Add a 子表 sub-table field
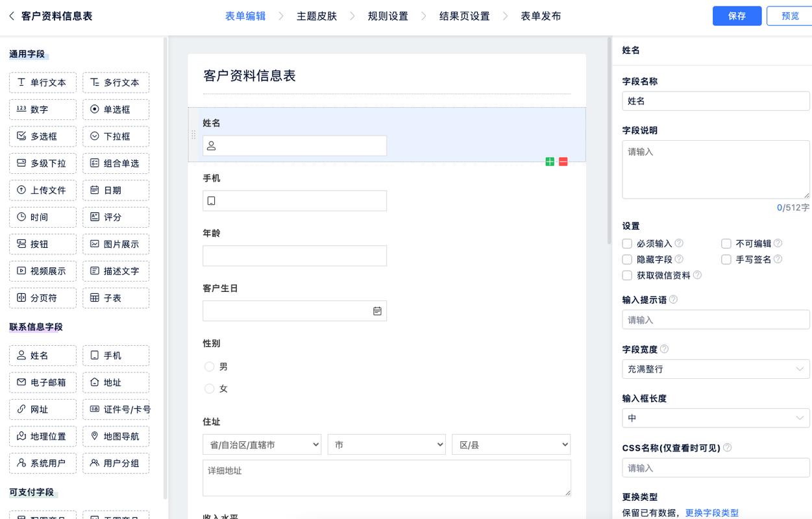The width and height of the screenshot is (812, 519). point(116,298)
